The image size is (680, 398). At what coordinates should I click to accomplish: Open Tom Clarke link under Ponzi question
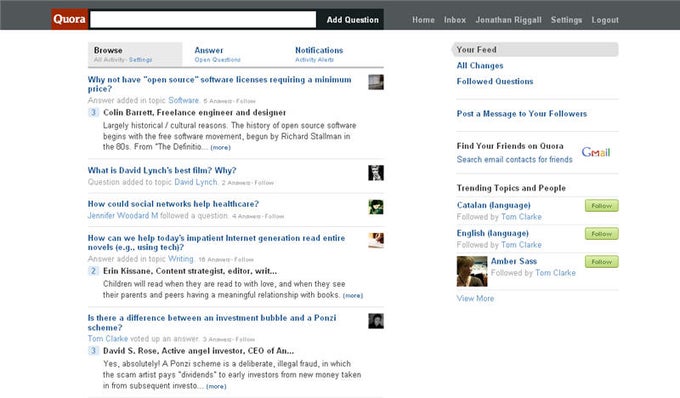coord(108,339)
